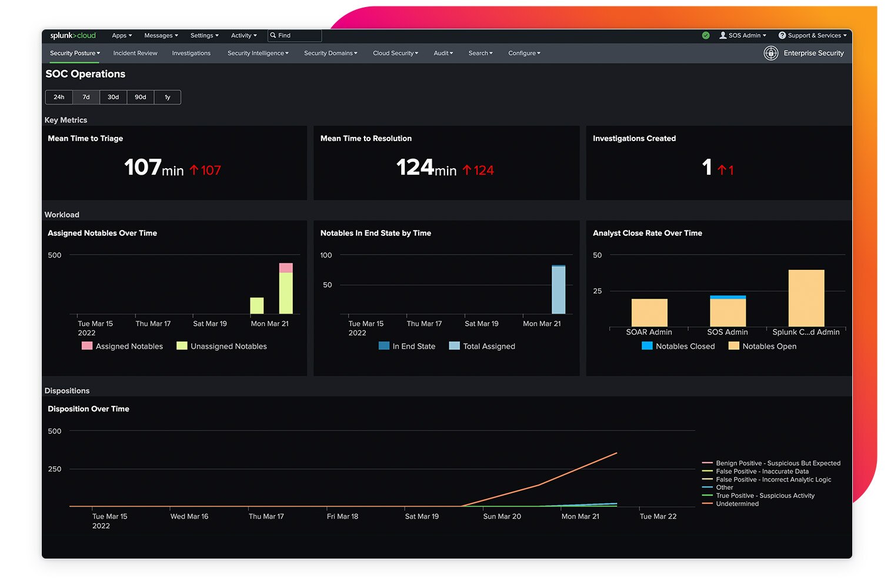Click the SOS Admin user icon
The image size is (894, 588).
coord(723,35)
